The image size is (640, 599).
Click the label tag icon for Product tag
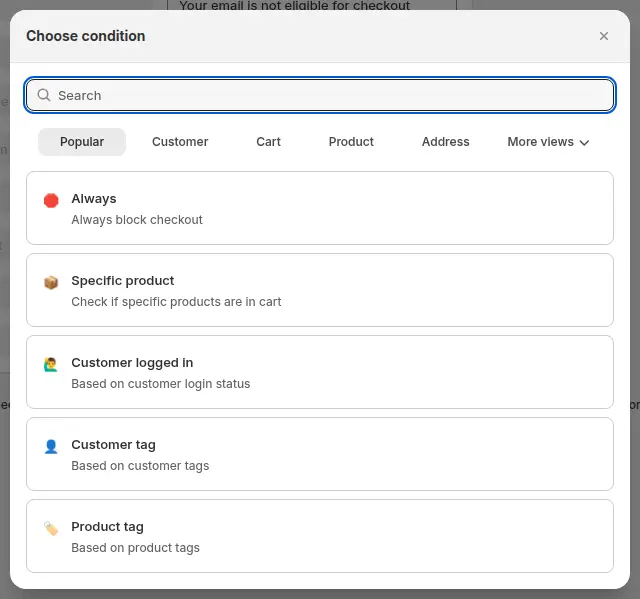point(51,528)
